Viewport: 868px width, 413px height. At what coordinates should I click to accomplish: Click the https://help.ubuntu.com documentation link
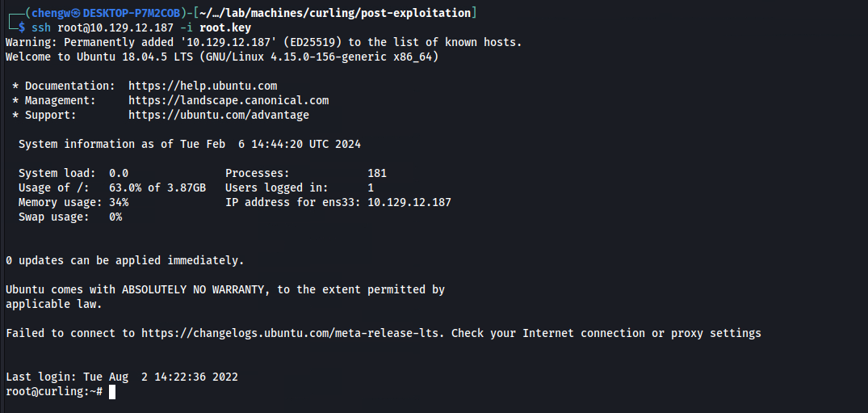[203, 86]
